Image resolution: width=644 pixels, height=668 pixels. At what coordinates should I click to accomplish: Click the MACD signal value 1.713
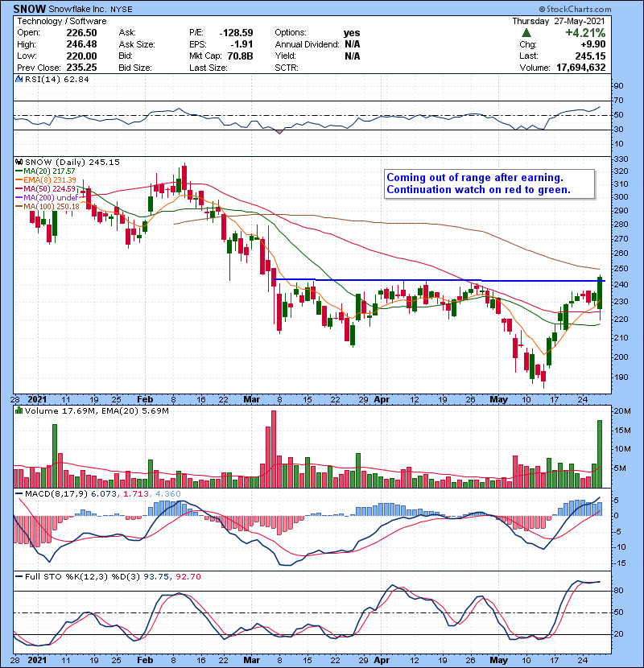(x=136, y=494)
